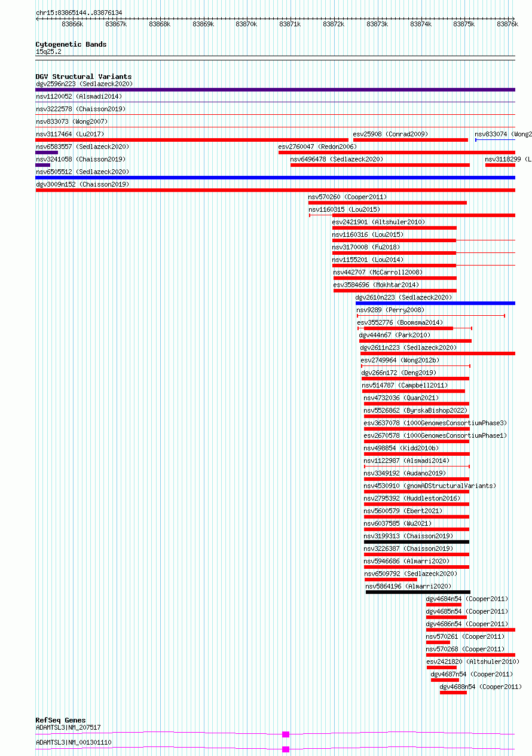Select the esv2760047 (Redon2006) label
Viewport: 532px width, 756px height.
pos(317,147)
